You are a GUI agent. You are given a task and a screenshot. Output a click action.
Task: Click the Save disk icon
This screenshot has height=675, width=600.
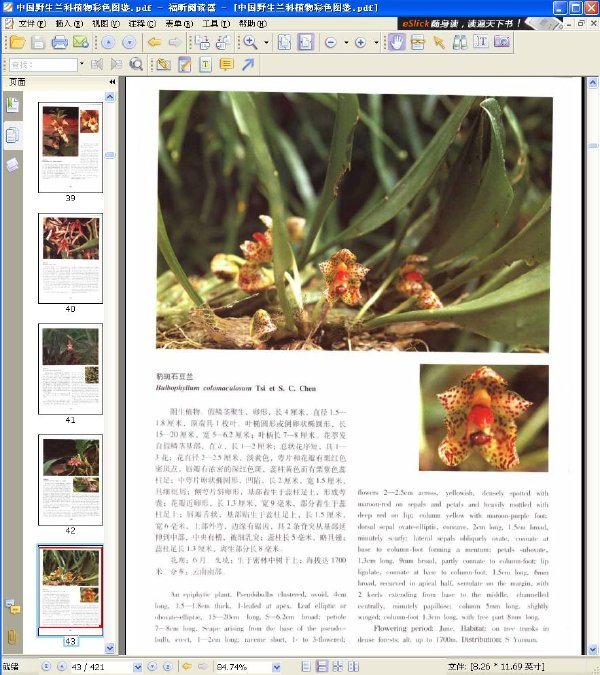coord(38,42)
